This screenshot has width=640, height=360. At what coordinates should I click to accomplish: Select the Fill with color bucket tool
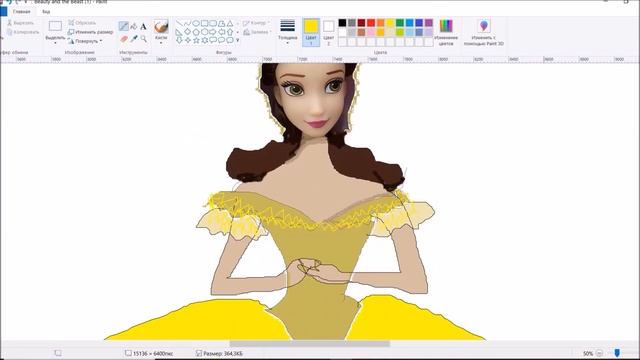[133, 27]
